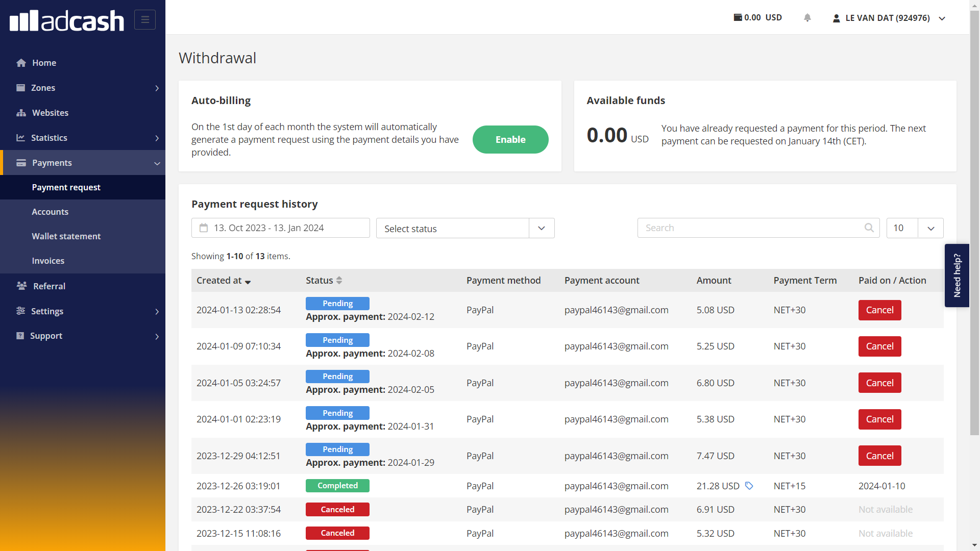Image resolution: width=980 pixels, height=551 pixels.
Task: Click Not available for 6.91 USD row
Action: click(885, 510)
